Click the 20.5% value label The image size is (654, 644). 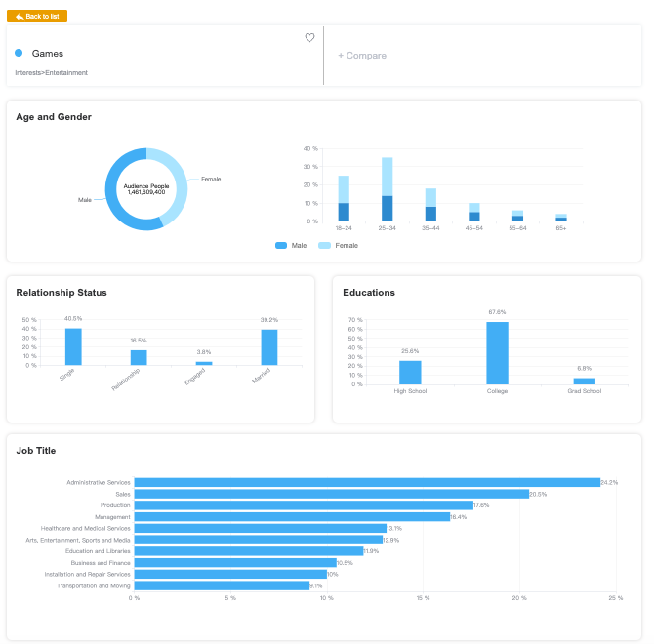[x=538, y=494]
